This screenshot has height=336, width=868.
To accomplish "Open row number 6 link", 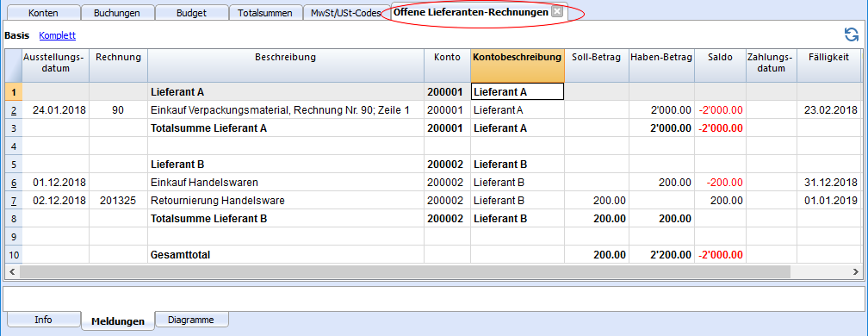I will coord(13,182).
